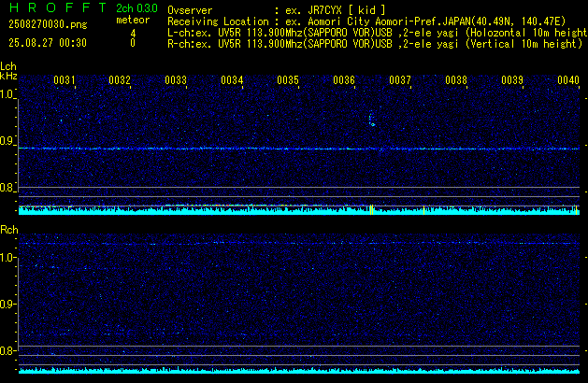Click the yellow power-bar marker at 0040
This screenshot has height=383, width=588.
click(576, 210)
